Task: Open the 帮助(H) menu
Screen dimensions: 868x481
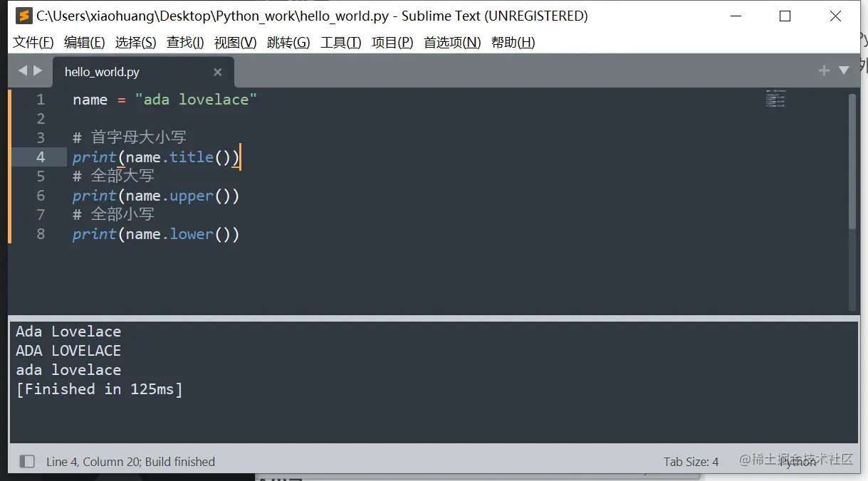Action: (x=513, y=43)
